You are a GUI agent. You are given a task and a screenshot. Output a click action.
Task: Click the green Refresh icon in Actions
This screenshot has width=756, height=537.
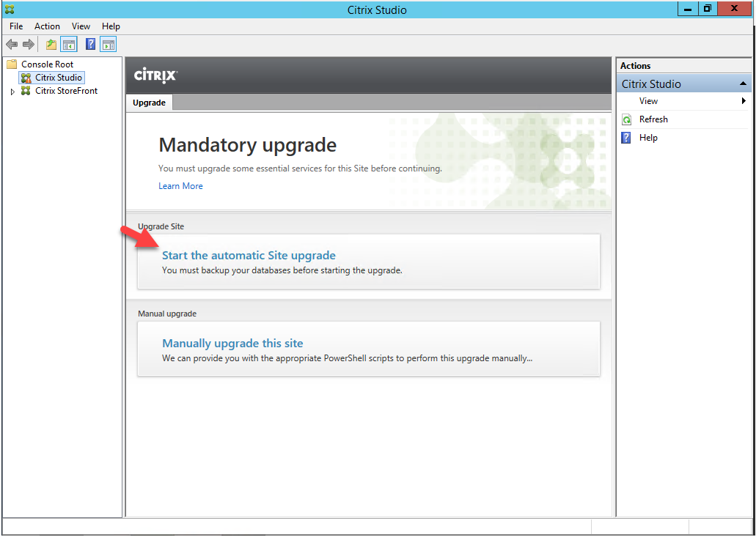click(x=626, y=119)
